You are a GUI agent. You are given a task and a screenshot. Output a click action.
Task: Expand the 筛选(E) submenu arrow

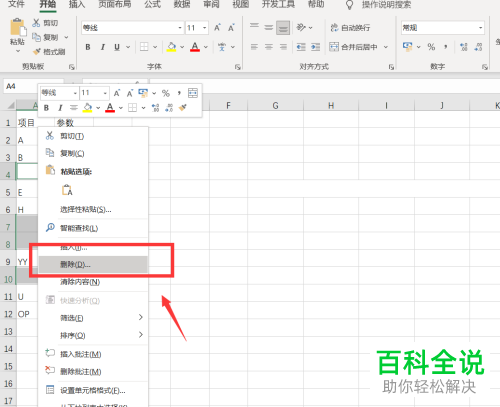(x=141, y=317)
